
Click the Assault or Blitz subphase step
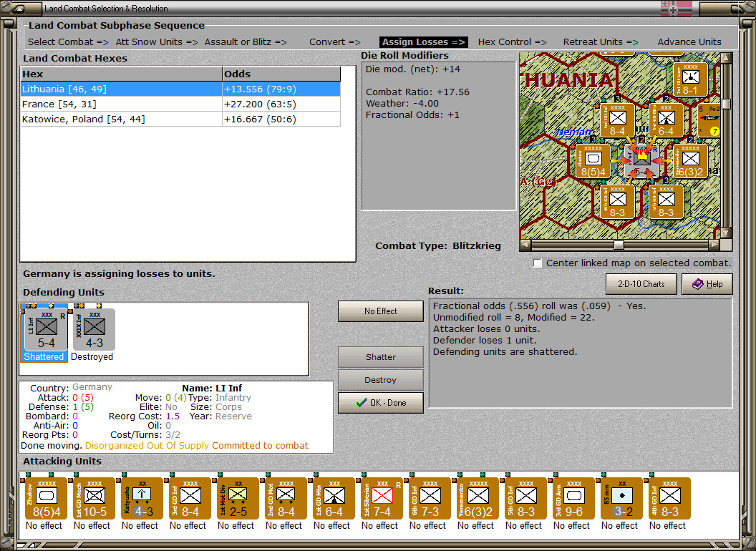point(246,42)
